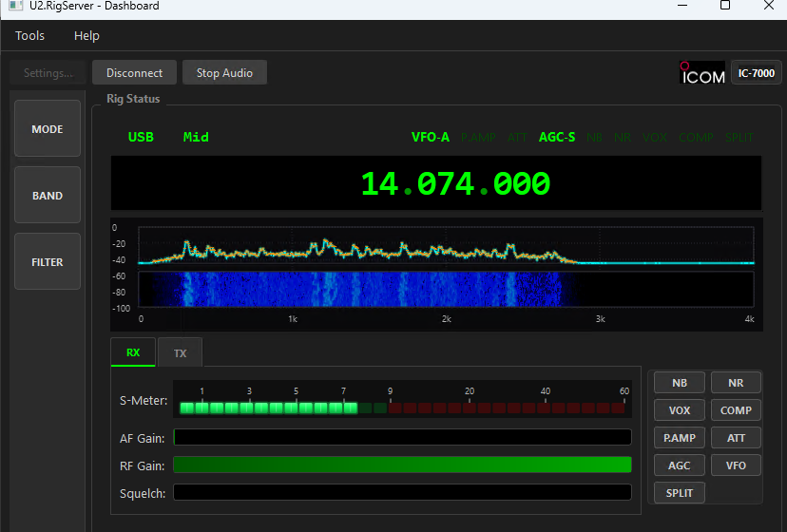Click the IC-7000 rig label
Image resolution: width=787 pixels, height=532 pixels.
(x=756, y=73)
